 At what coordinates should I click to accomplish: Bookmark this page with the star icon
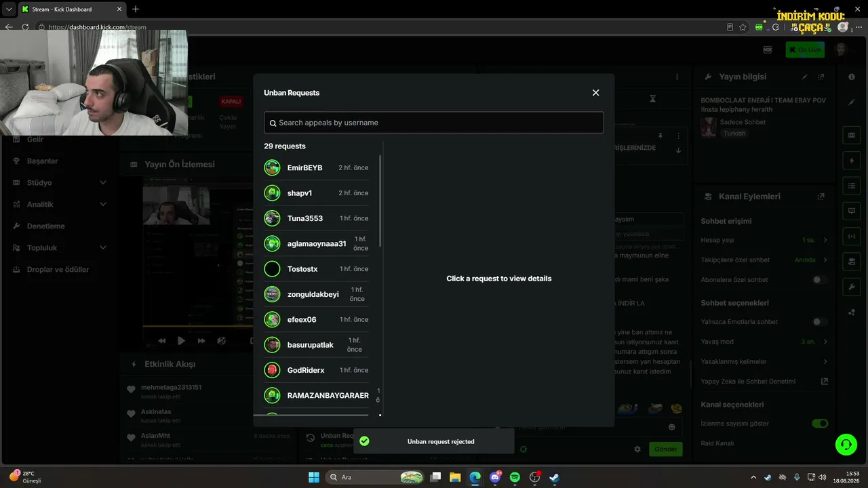pyautogui.click(x=743, y=27)
